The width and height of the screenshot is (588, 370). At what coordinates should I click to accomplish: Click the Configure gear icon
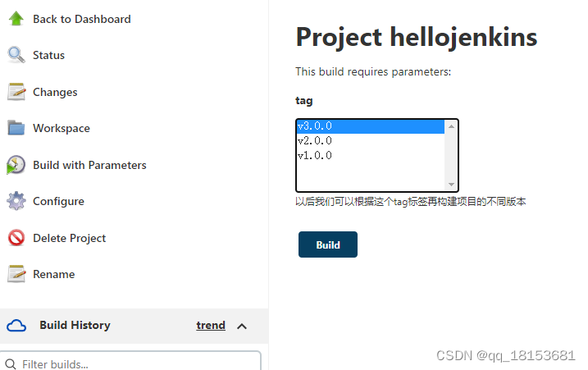16,201
